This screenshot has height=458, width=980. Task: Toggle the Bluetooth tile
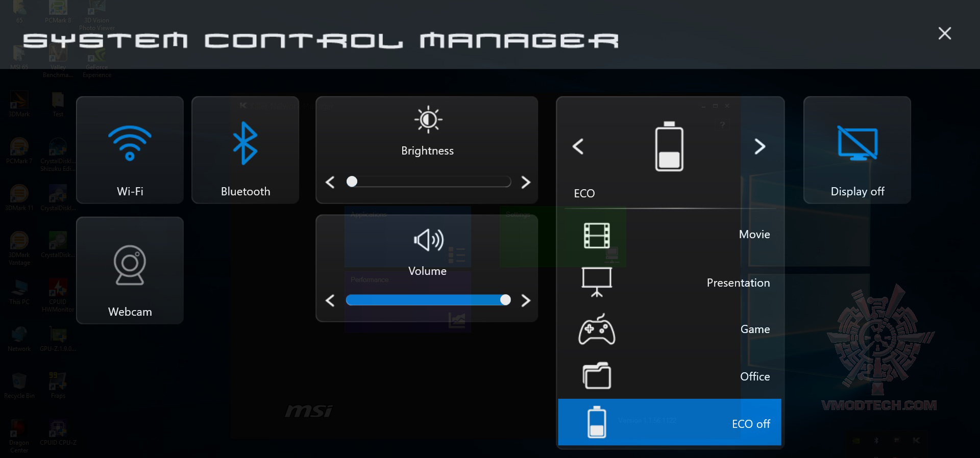pos(245,150)
